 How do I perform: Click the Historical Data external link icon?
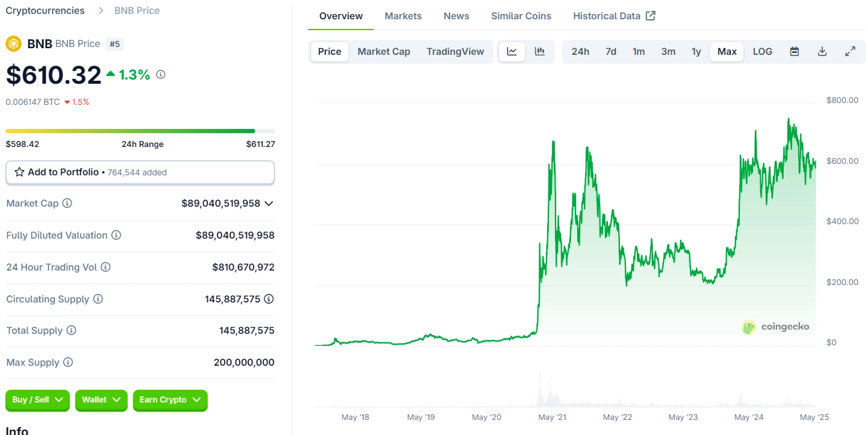click(x=651, y=16)
